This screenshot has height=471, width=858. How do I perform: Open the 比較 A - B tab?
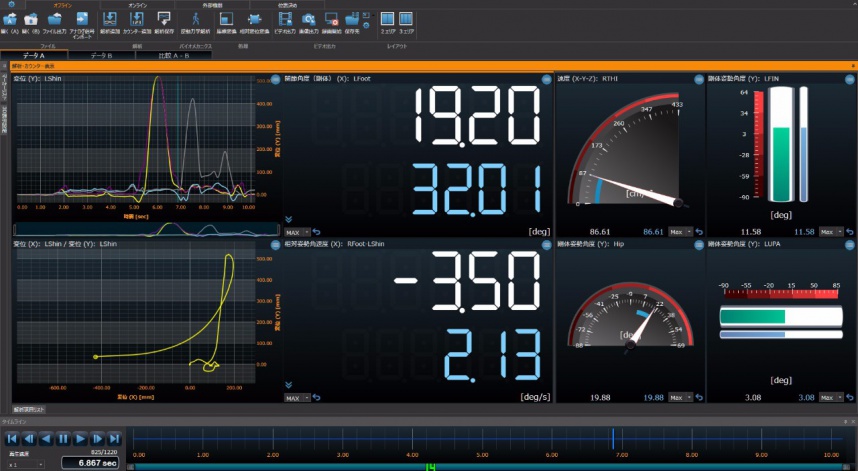167,56
